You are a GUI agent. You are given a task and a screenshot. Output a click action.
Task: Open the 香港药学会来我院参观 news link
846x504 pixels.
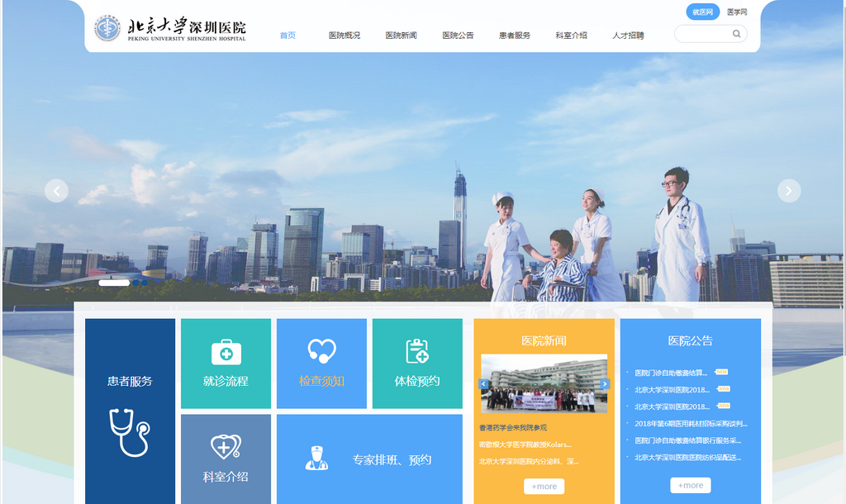click(x=513, y=428)
